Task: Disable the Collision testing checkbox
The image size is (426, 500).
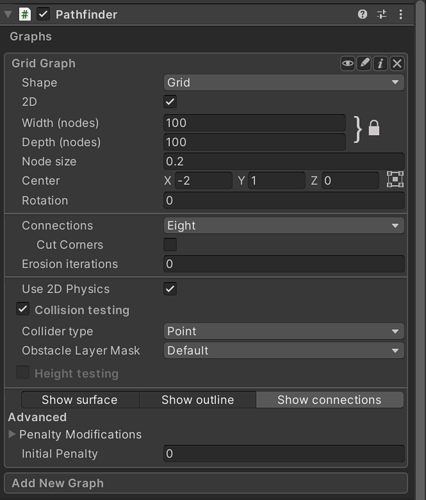Action: (x=23, y=309)
